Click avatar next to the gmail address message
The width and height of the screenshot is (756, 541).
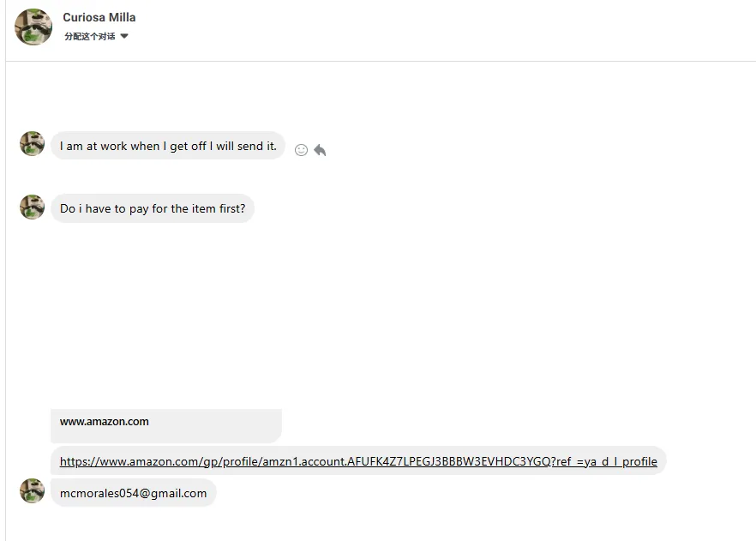33,491
